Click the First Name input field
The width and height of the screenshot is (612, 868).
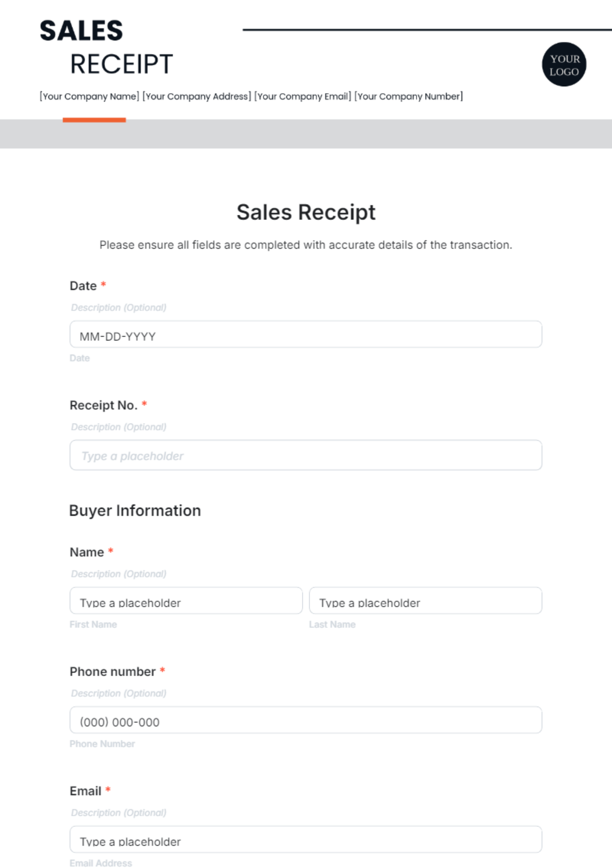pos(186,601)
